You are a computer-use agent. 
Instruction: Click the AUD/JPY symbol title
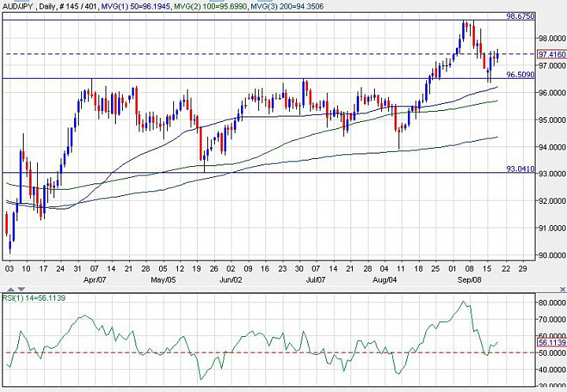tap(19, 6)
